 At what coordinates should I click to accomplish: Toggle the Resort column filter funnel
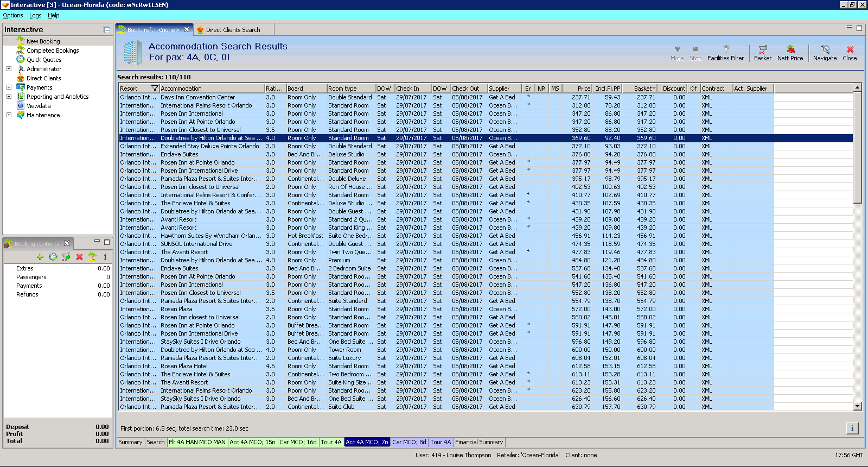(155, 89)
